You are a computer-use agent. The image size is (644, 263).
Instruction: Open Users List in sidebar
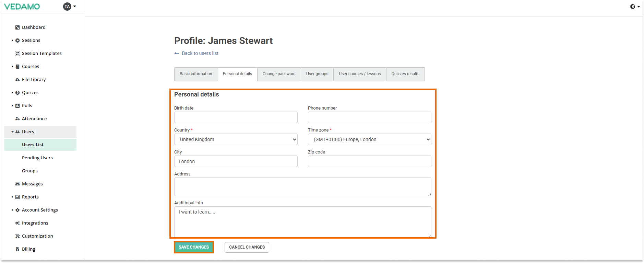40,145
